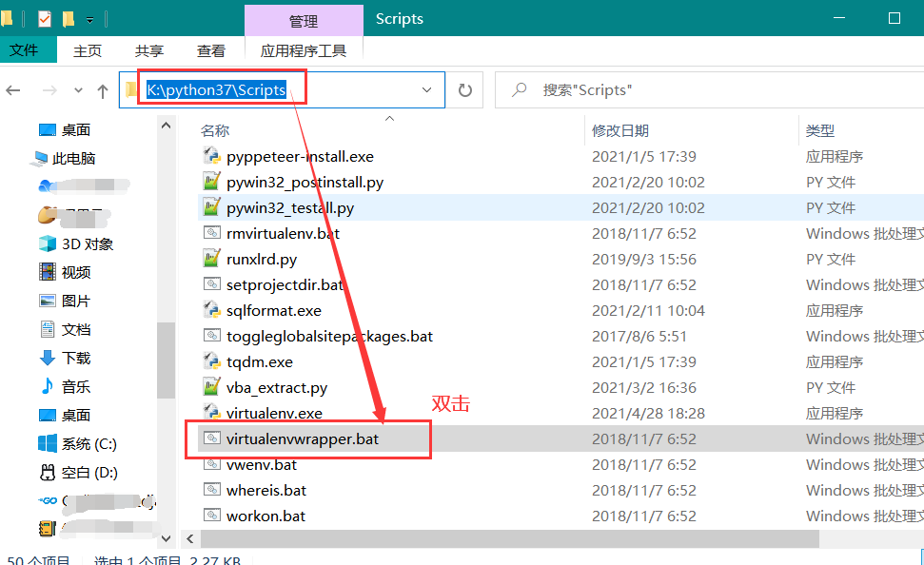
Task: Go back with the left arrow button
Action: [13, 90]
